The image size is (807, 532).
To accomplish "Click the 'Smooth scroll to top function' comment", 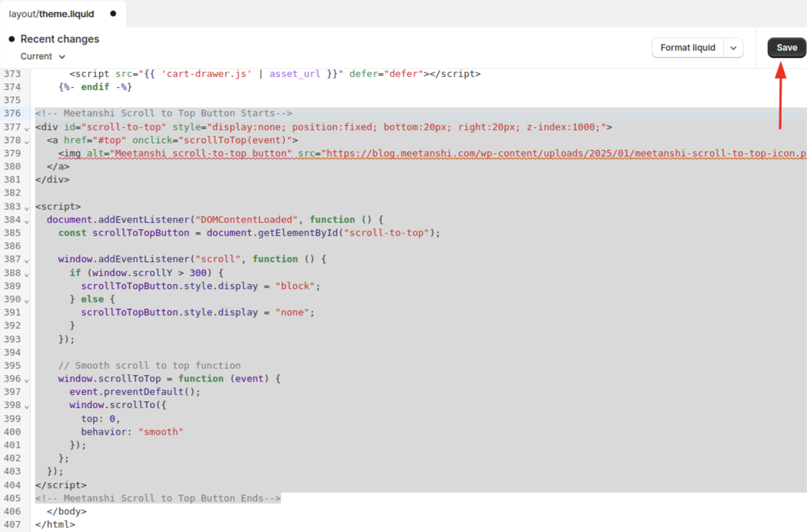I will [x=150, y=366].
